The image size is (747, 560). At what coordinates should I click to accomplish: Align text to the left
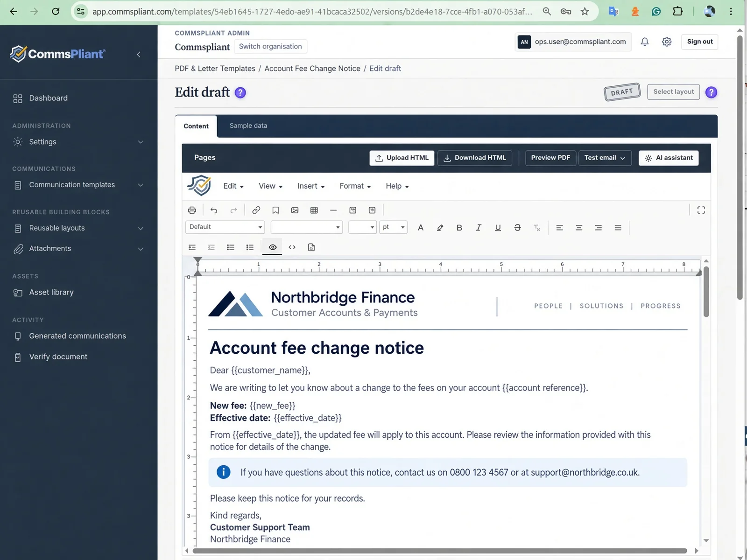pyautogui.click(x=559, y=228)
